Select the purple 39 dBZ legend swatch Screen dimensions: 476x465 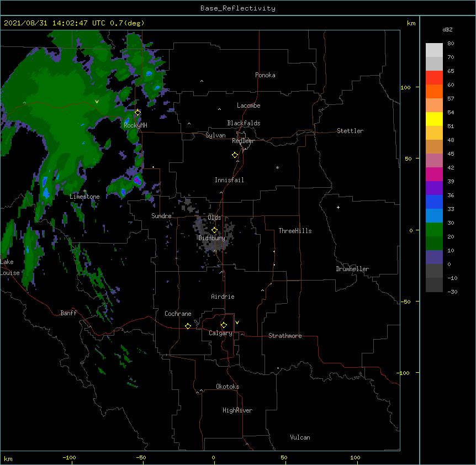tap(434, 188)
